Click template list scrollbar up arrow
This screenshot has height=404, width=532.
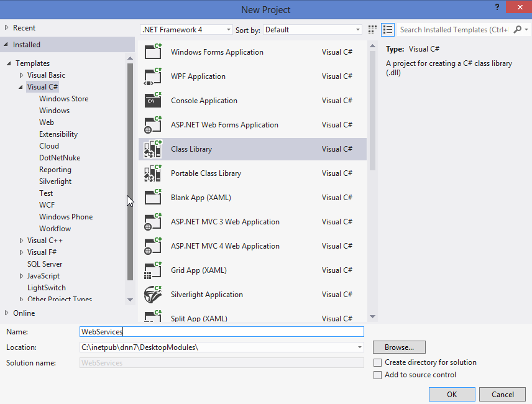(372, 46)
